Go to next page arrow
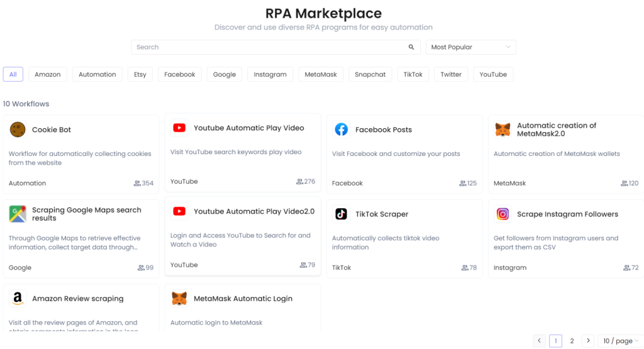 click(588, 341)
